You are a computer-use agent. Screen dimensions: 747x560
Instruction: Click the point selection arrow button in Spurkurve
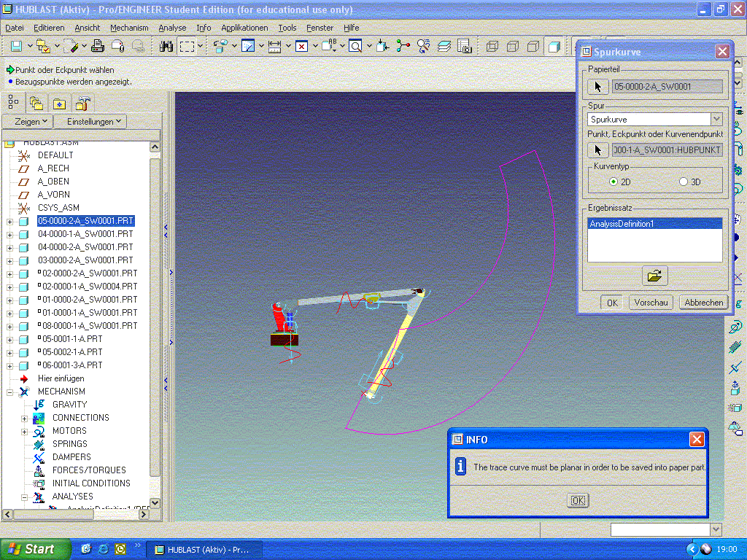(x=597, y=150)
